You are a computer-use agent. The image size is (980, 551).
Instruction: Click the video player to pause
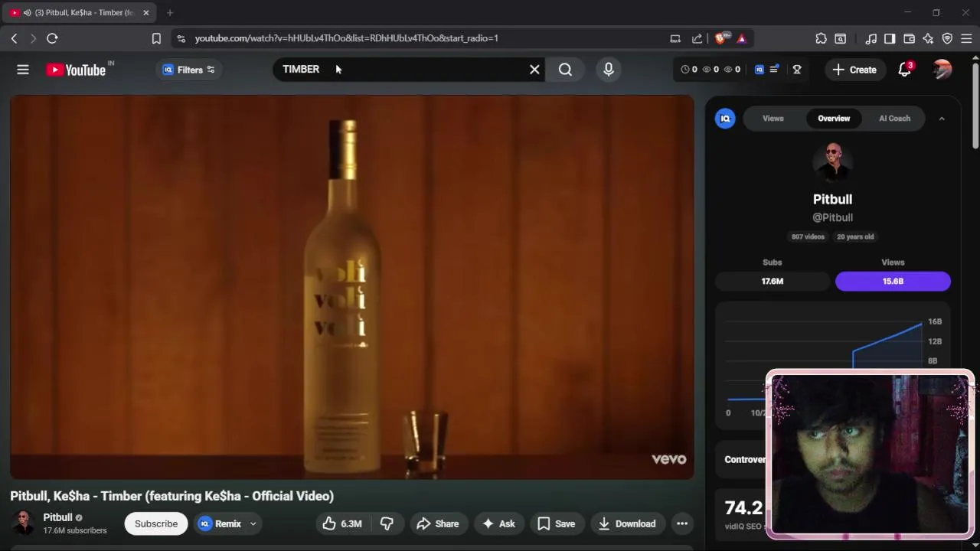[352, 287]
